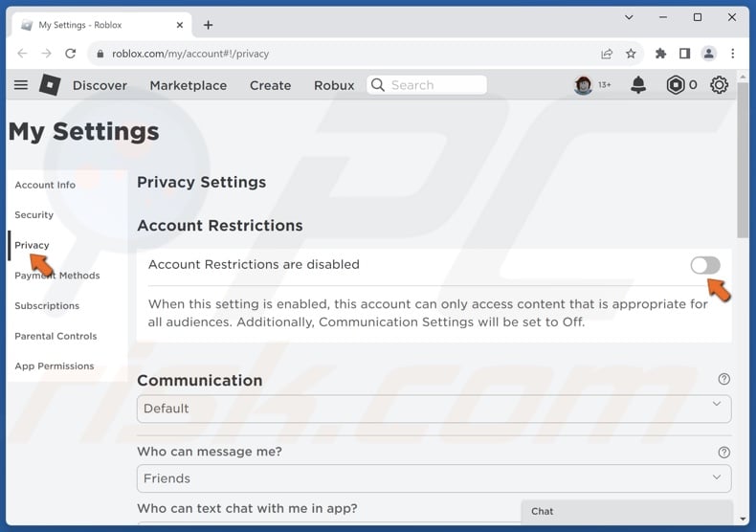Screen dimensions: 756x532
Task: Open the user avatar profile icon
Action: (583, 85)
